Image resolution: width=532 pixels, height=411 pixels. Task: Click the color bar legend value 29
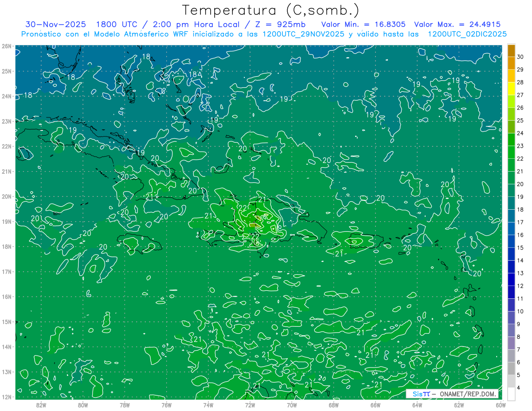pyautogui.click(x=520, y=70)
